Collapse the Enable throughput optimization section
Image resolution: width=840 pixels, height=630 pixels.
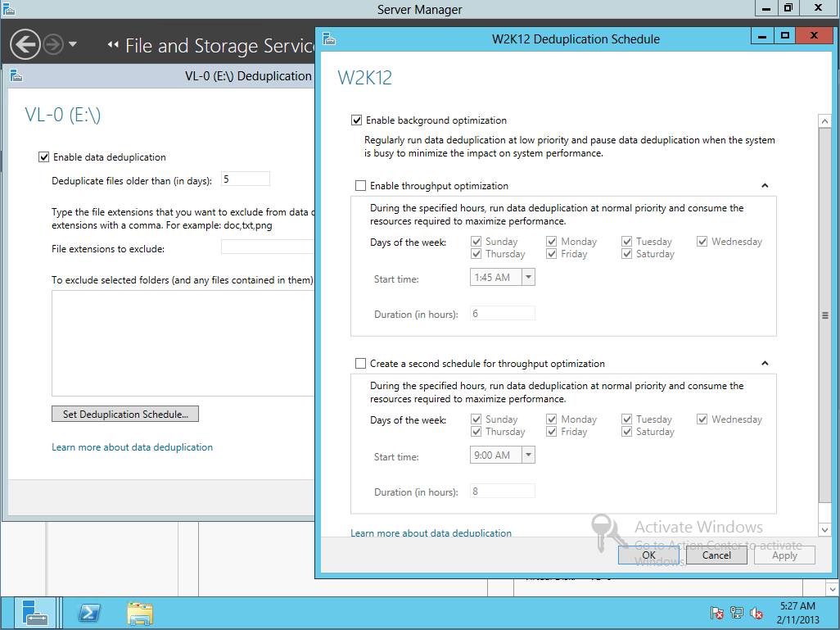point(765,185)
